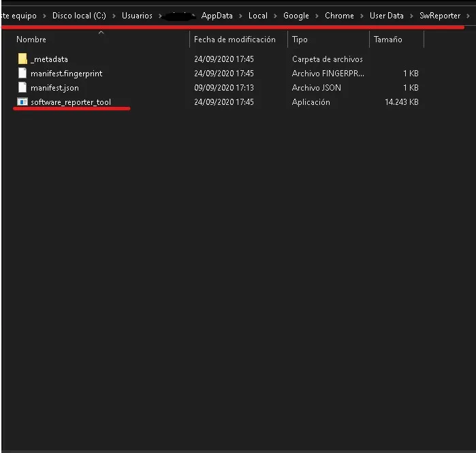Sort files by Tipo column header
Screen dimensions: 476x453
(300, 40)
